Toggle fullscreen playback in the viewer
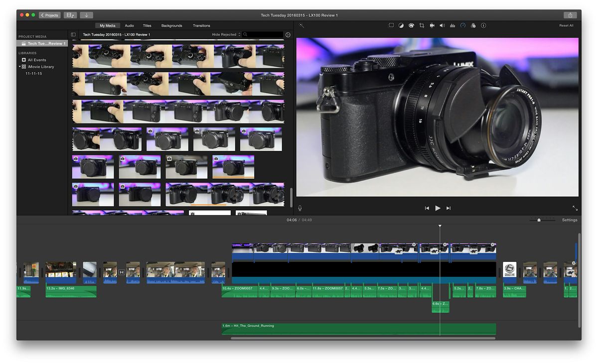This screenshot has width=598, height=364. (x=575, y=208)
